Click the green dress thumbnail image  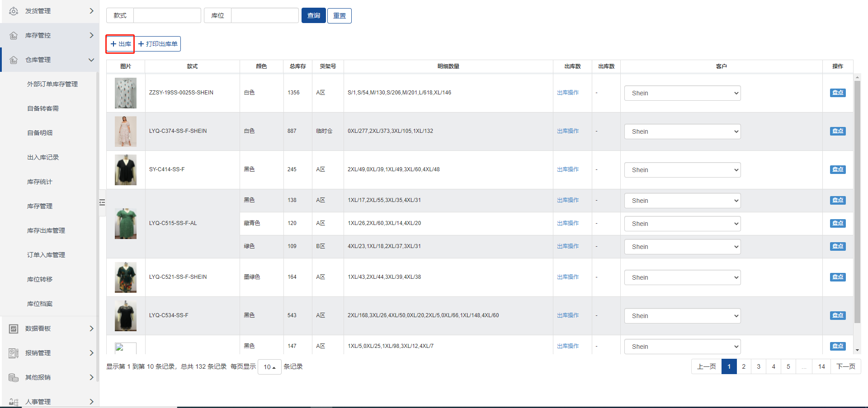coord(126,224)
